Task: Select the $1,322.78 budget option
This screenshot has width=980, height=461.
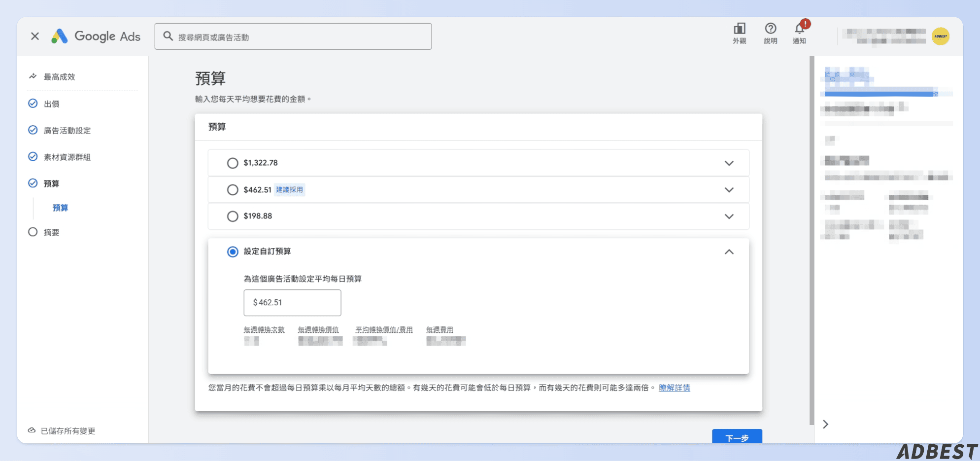Action: click(233, 163)
